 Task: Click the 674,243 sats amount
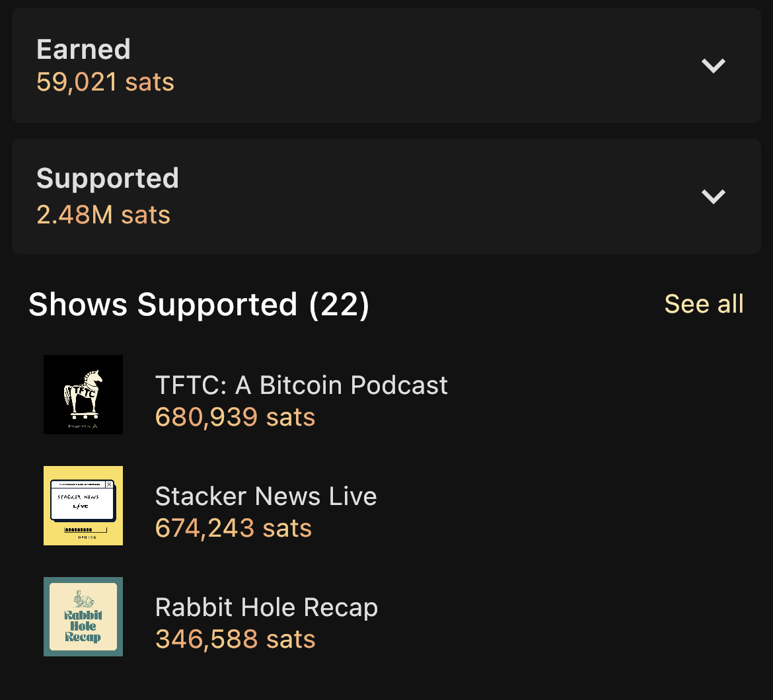click(x=233, y=528)
